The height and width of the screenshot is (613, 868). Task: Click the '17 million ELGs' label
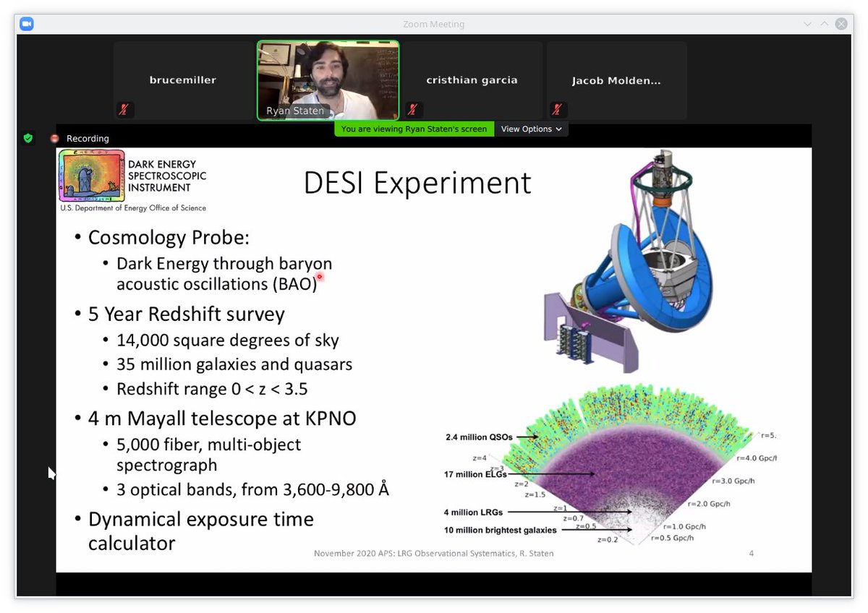click(x=475, y=474)
